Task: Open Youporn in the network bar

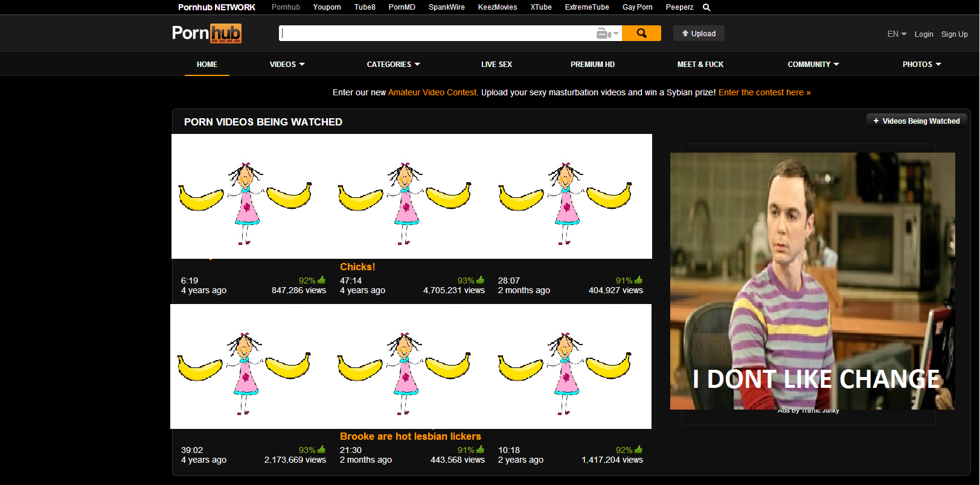Action: coord(327,7)
